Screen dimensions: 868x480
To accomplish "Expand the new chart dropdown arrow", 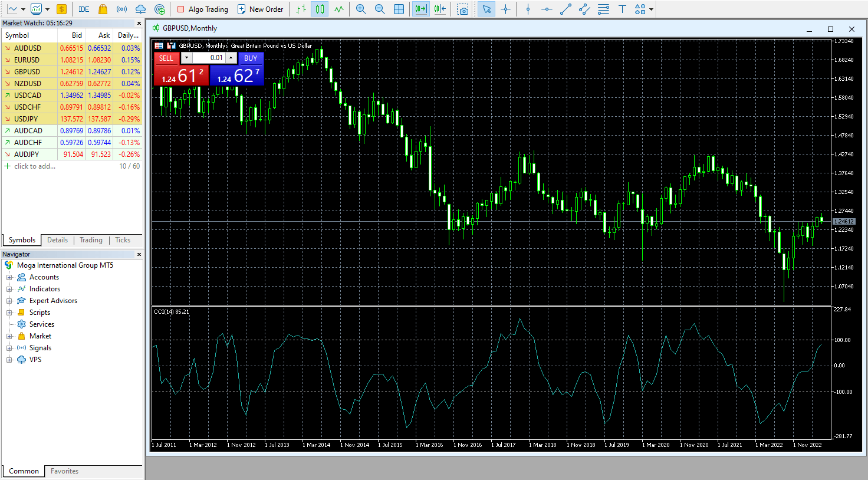I will click(x=23, y=9).
